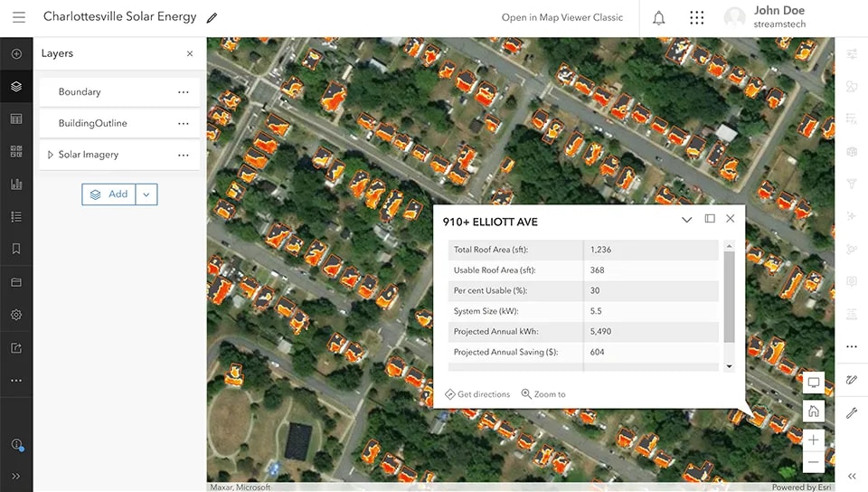Edit map title with pencil icon

tap(212, 18)
